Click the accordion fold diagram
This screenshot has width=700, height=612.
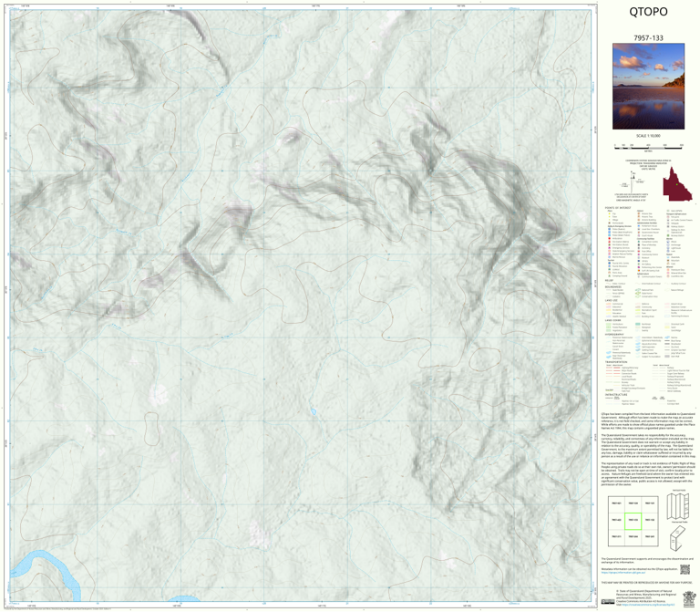[678, 506]
